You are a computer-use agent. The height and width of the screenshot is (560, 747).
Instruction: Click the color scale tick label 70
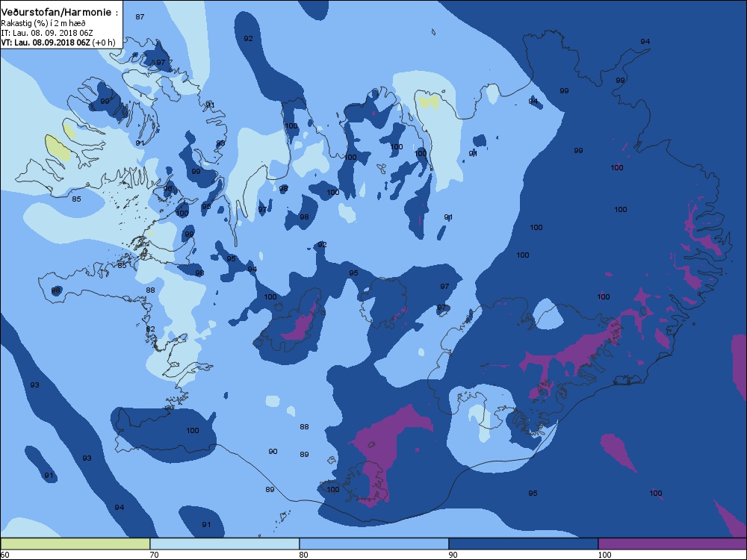155,554
